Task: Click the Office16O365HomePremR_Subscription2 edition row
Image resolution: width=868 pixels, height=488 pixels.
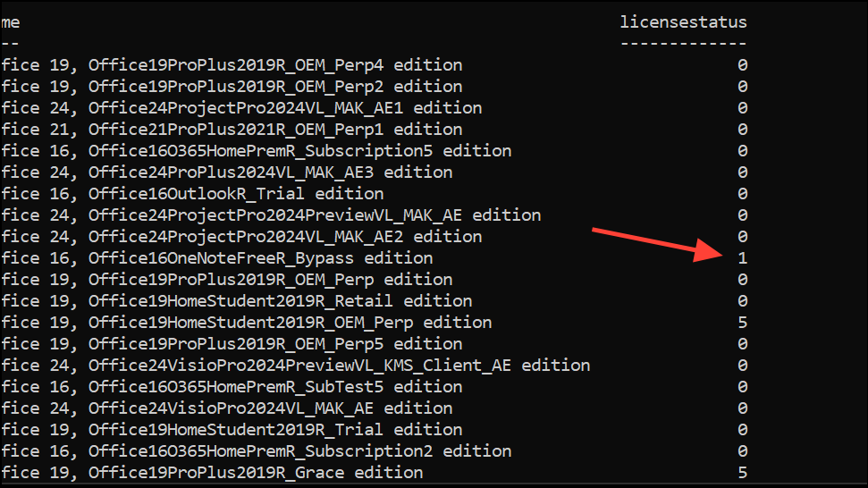Action: [x=299, y=451]
